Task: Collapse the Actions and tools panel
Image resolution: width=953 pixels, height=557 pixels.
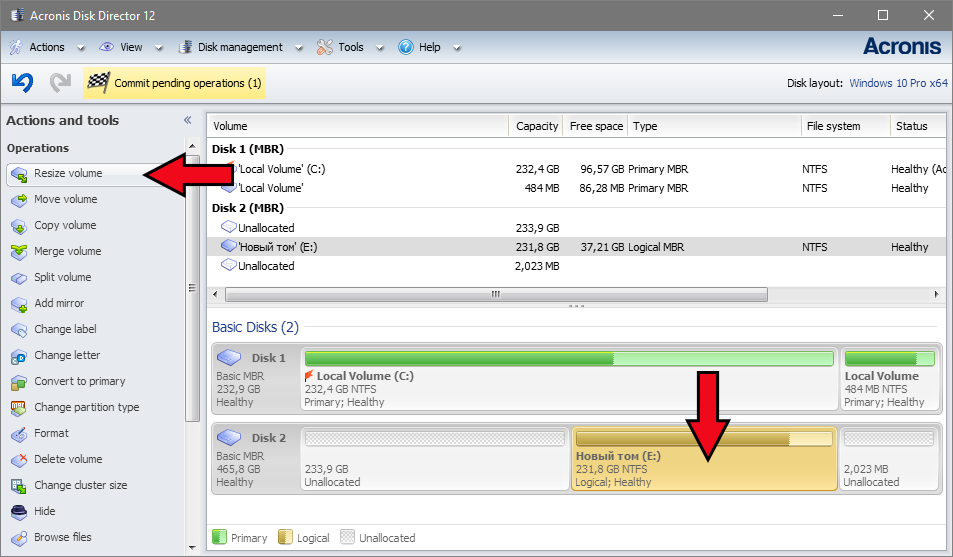Action: coord(187,120)
